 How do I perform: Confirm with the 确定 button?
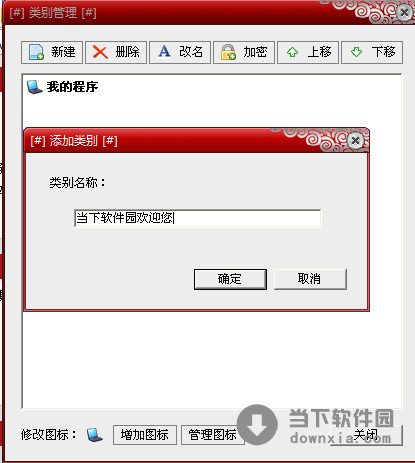230,279
